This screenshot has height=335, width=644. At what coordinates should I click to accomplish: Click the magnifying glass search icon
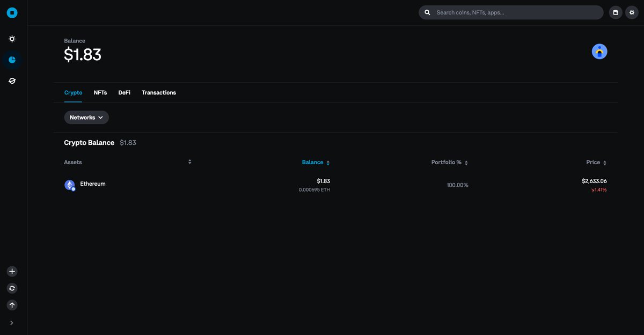427,12
